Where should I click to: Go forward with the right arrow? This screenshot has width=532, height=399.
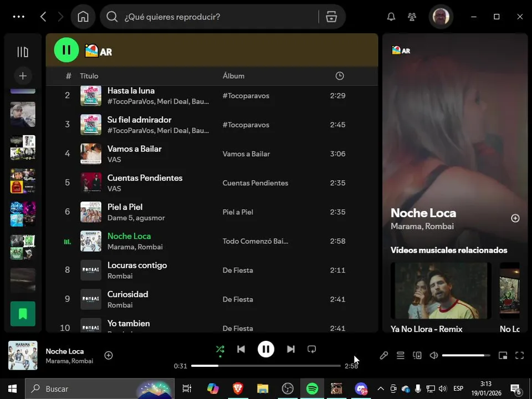[60, 17]
